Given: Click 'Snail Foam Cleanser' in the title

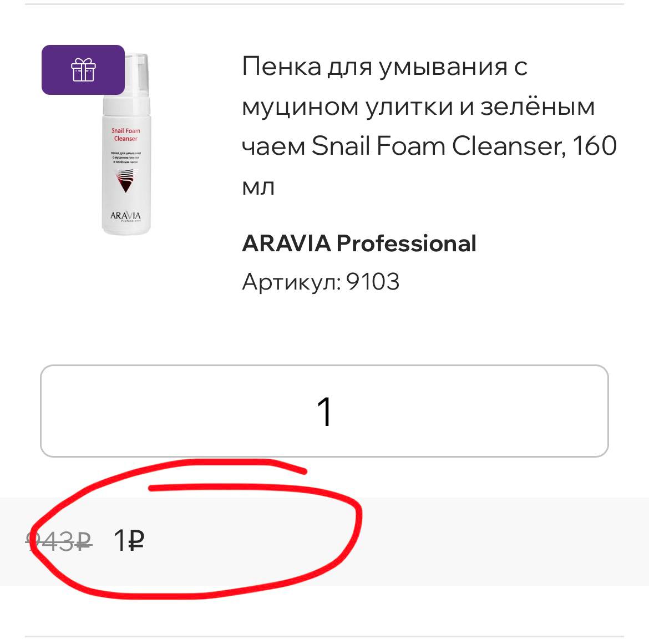Looking at the screenshot, I should tap(437, 146).
